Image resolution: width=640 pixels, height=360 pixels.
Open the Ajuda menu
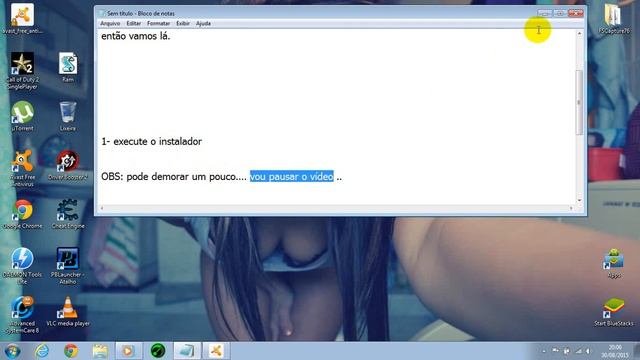coord(203,23)
